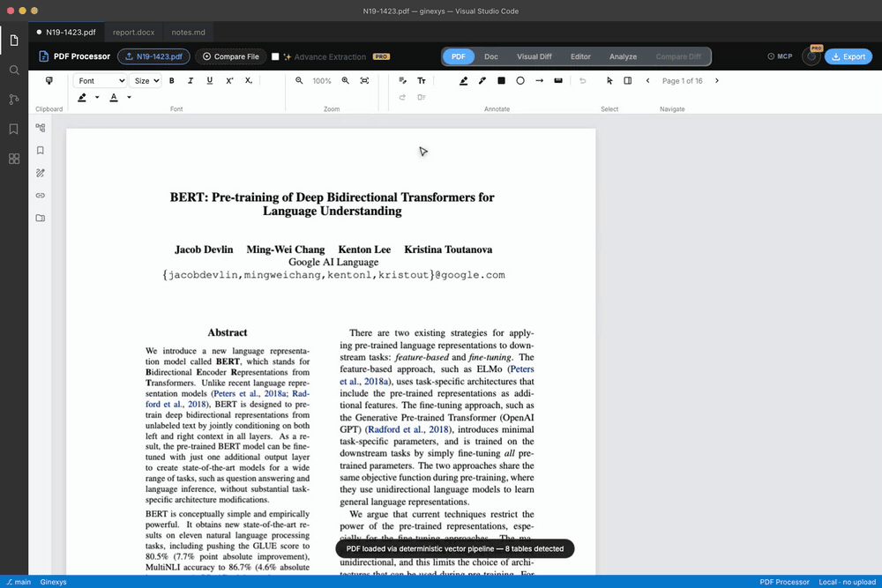Click the text highlight color marker
882x588 pixels.
[82, 97]
